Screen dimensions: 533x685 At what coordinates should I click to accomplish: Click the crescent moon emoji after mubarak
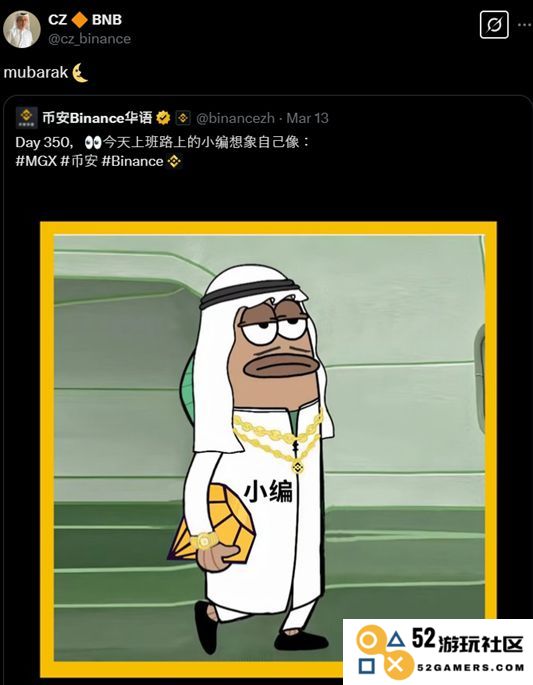[x=80, y=72]
